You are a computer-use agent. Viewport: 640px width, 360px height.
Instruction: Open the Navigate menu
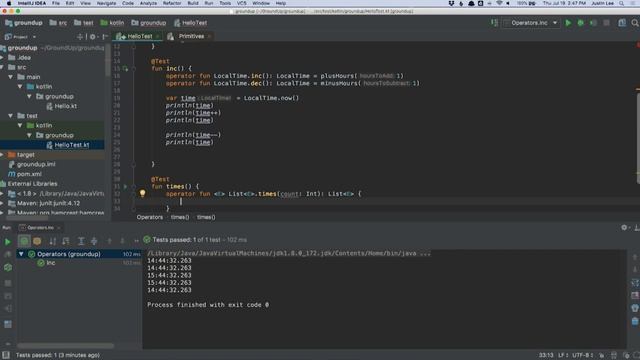(106, 3)
